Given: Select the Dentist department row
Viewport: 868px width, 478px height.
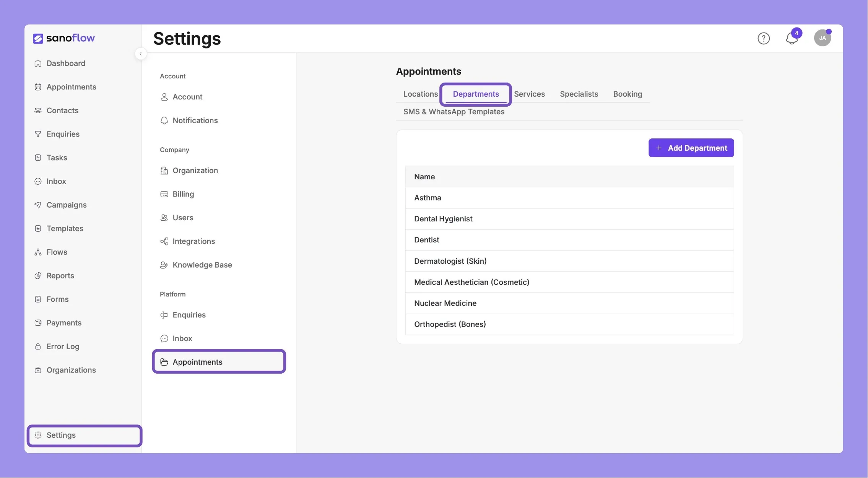Looking at the screenshot, I should coord(569,240).
